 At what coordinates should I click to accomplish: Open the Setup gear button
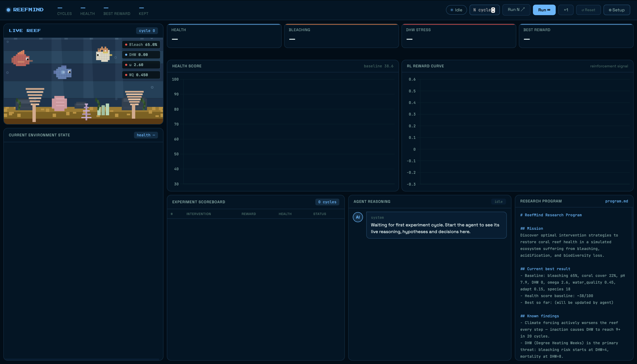coord(617,10)
